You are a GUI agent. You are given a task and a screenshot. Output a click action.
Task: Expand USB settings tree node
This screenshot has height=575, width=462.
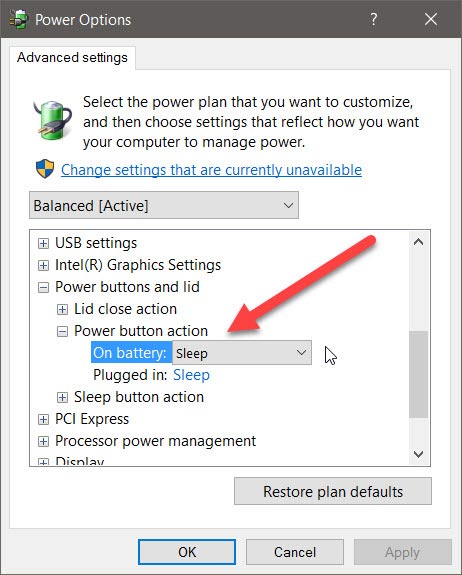[x=43, y=243]
